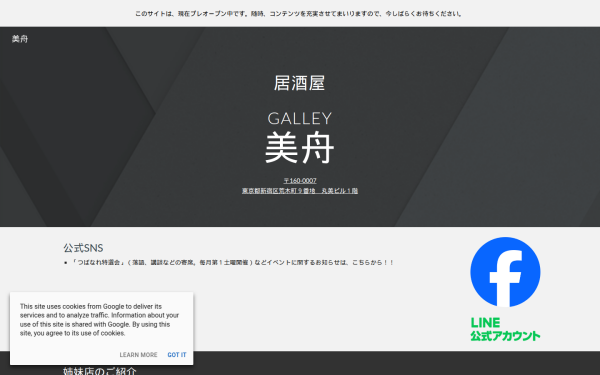600x375 pixels.
Task: Click the つばなれ特選会 event bullet text
Action: pos(233,262)
